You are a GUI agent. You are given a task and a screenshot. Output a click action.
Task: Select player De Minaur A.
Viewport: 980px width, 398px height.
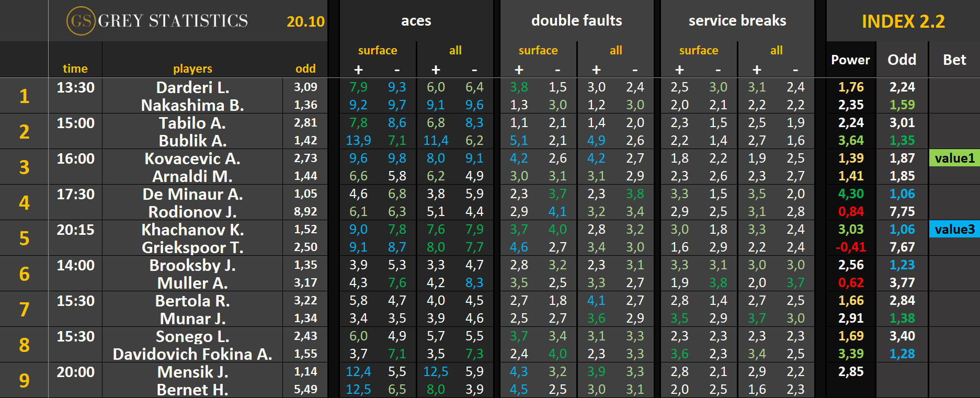(x=192, y=195)
